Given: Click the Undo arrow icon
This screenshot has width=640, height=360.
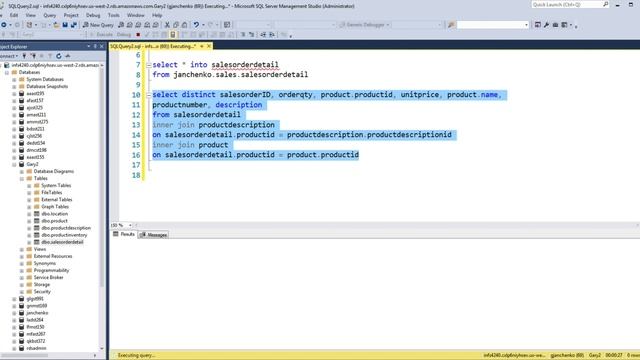Looking at the screenshot, I should click(196, 25).
